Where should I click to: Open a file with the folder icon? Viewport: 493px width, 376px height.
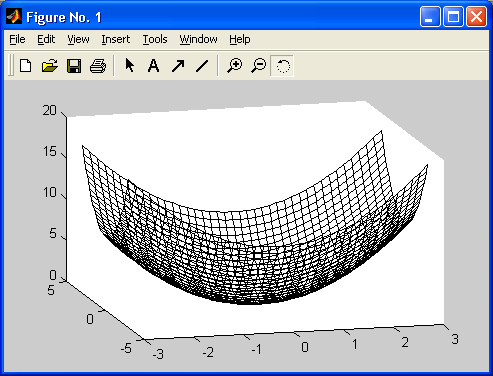pos(50,66)
